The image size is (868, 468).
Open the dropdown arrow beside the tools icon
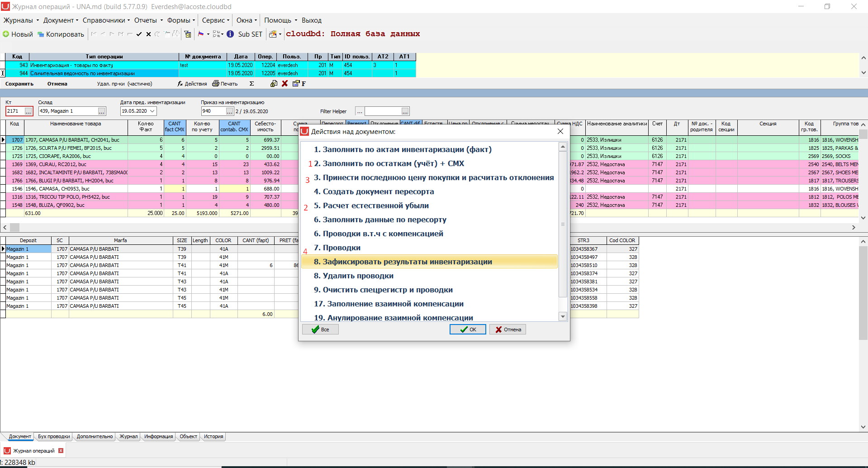pyautogui.click(x=280, y=34)
